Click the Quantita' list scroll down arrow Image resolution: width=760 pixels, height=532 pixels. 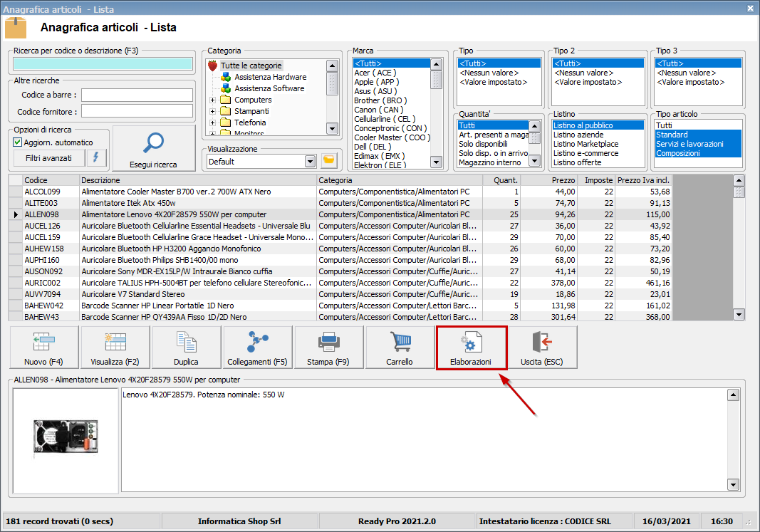click(535, 160)
